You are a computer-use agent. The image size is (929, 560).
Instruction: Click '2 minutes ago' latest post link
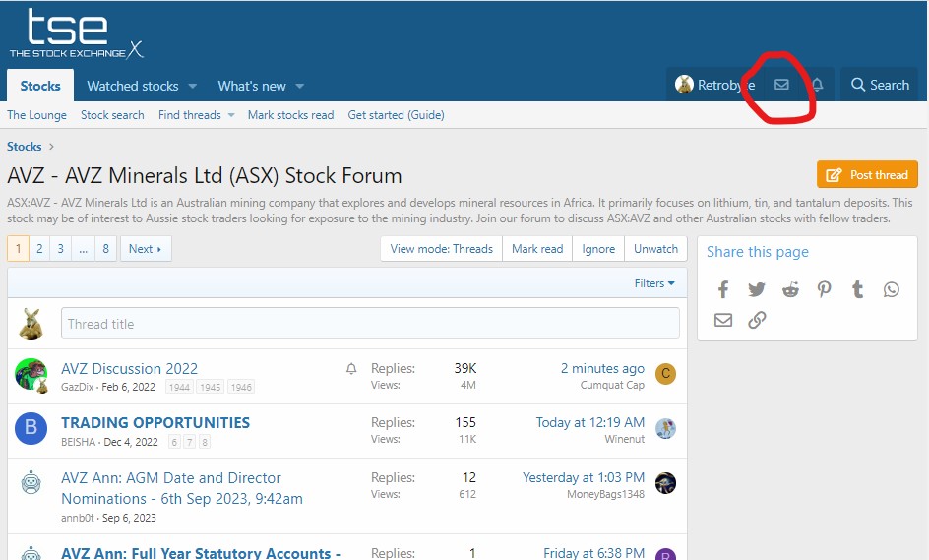pyautogui.click(x=602, y=369)
